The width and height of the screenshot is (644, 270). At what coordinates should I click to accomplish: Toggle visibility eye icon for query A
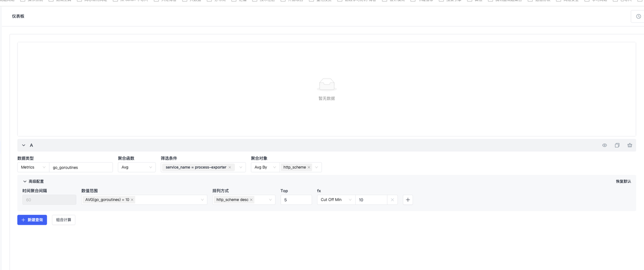604,145
